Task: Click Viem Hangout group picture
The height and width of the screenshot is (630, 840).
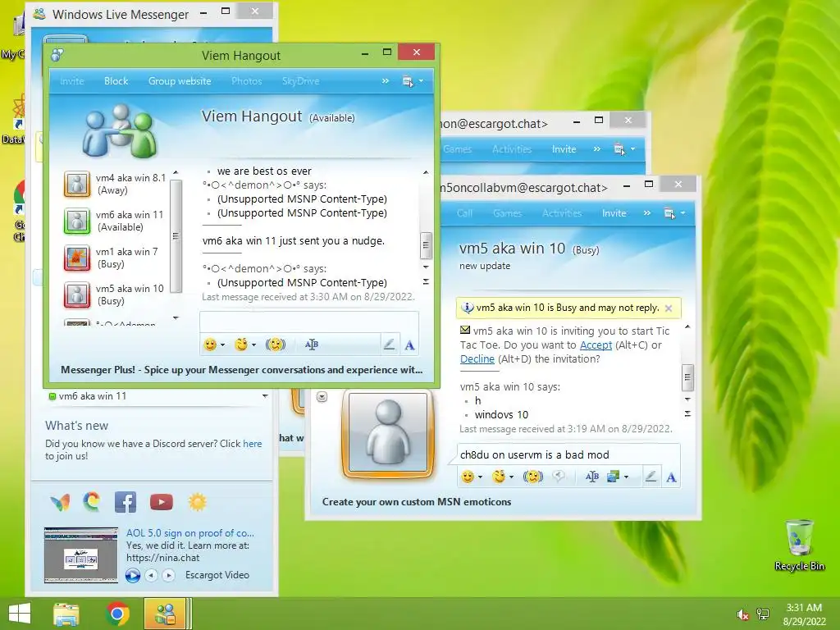Action: (x=120, y=131)
